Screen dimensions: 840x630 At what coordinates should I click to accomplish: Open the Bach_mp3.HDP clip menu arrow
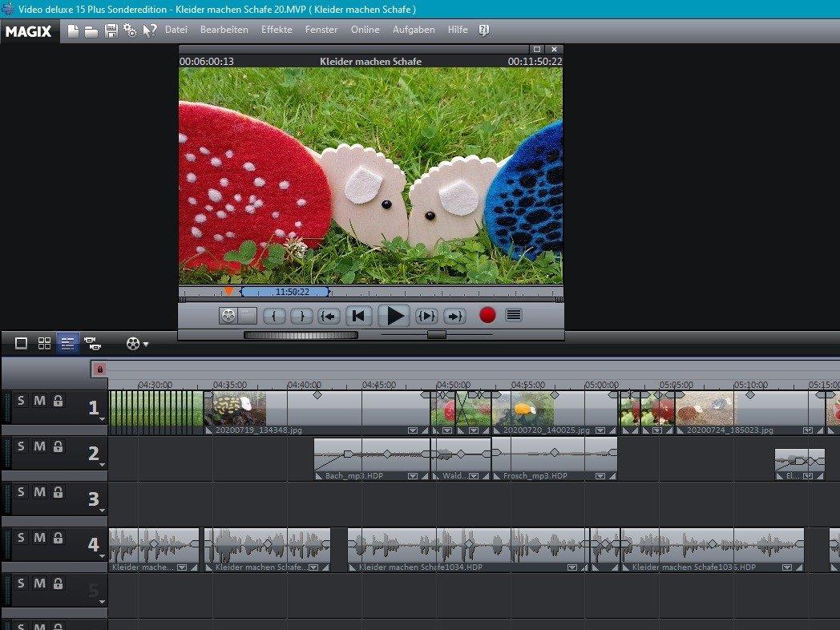412,476
